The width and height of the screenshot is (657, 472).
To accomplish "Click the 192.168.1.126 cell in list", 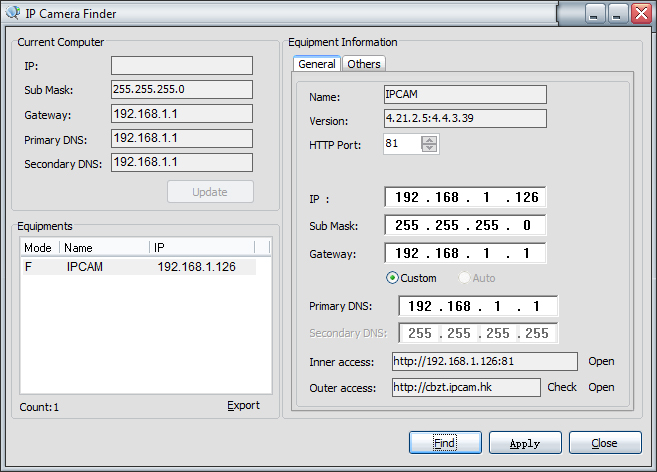I will [197, 267].
